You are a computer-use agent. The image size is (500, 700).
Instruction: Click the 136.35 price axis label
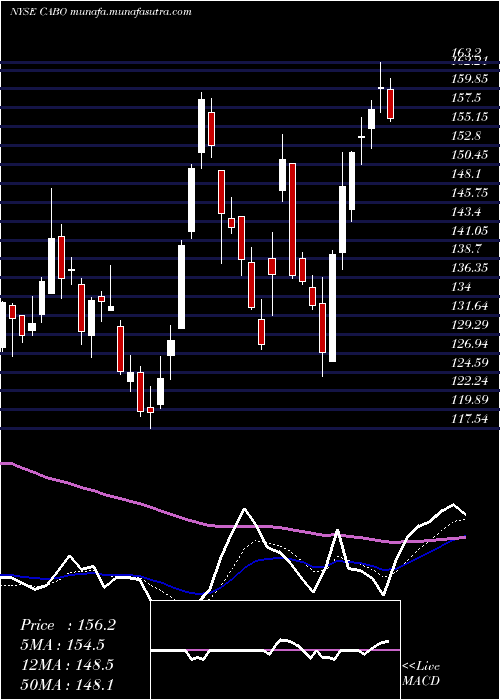click(470, 268)
